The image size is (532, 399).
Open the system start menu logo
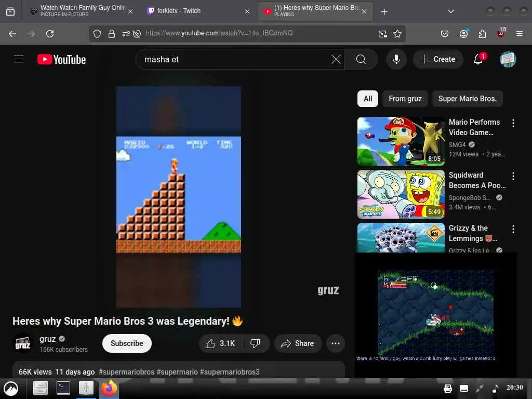pos(11,389)
